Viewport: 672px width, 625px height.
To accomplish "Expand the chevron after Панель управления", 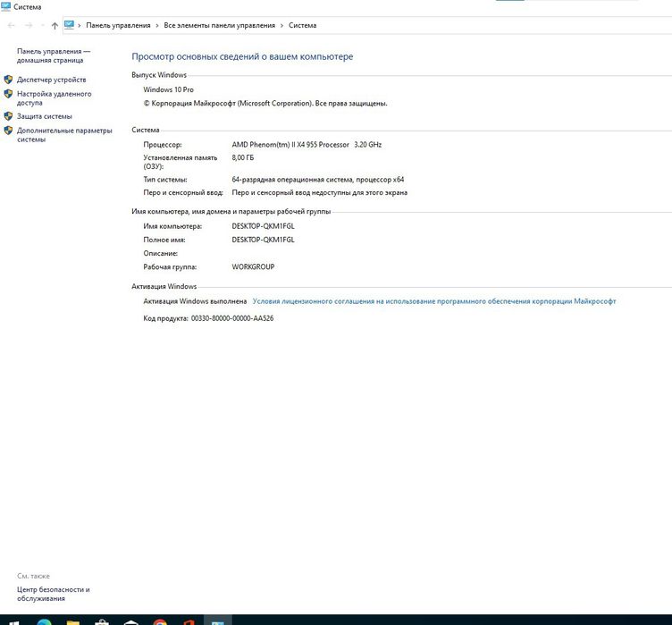I will click(157, 26).
